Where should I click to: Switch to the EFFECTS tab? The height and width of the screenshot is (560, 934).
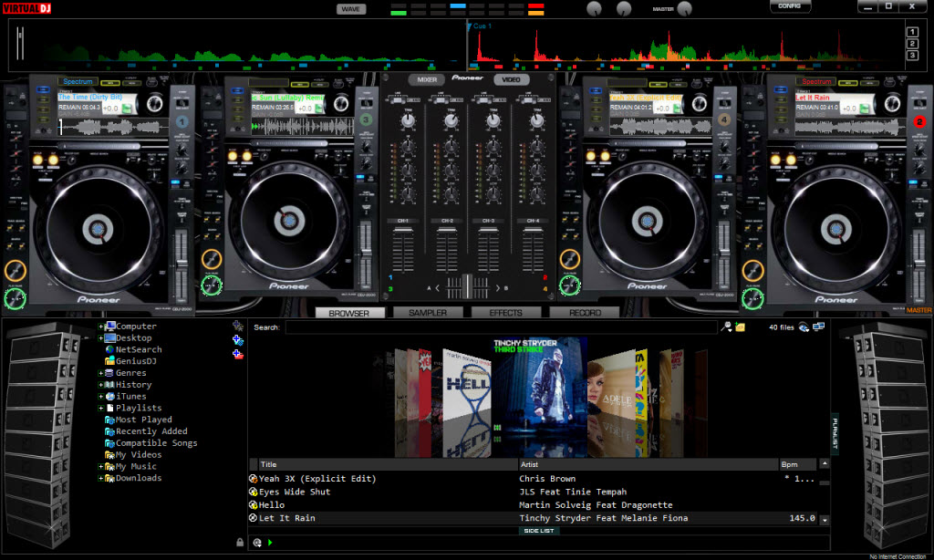(x=505, y=313)
